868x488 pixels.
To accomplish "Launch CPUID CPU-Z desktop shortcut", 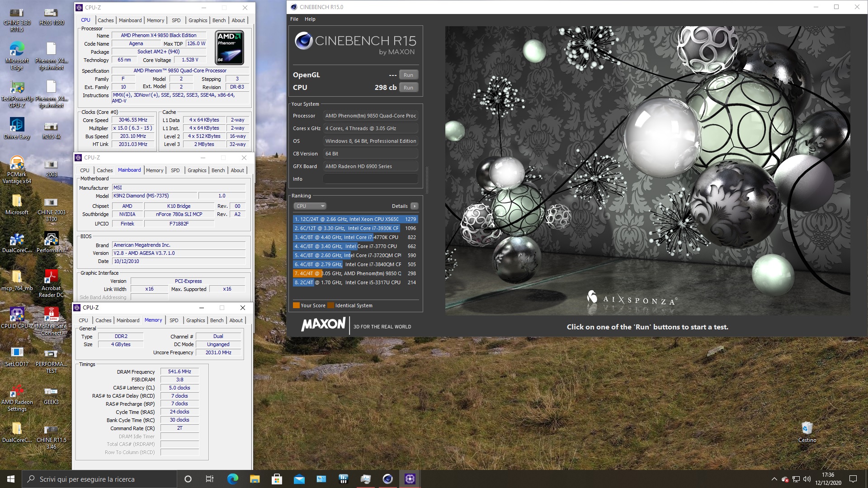I will pyautogui.click(x=17, y=318).
